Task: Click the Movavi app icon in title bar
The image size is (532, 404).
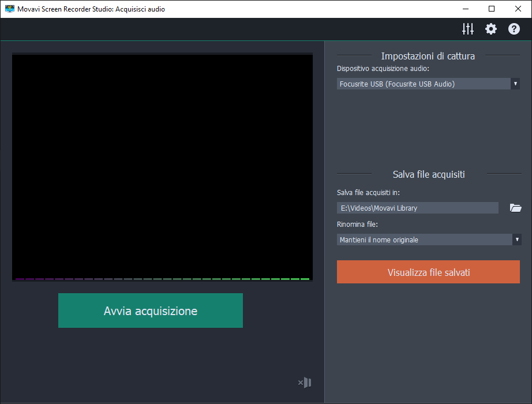Action: click(x=9, y=9)
